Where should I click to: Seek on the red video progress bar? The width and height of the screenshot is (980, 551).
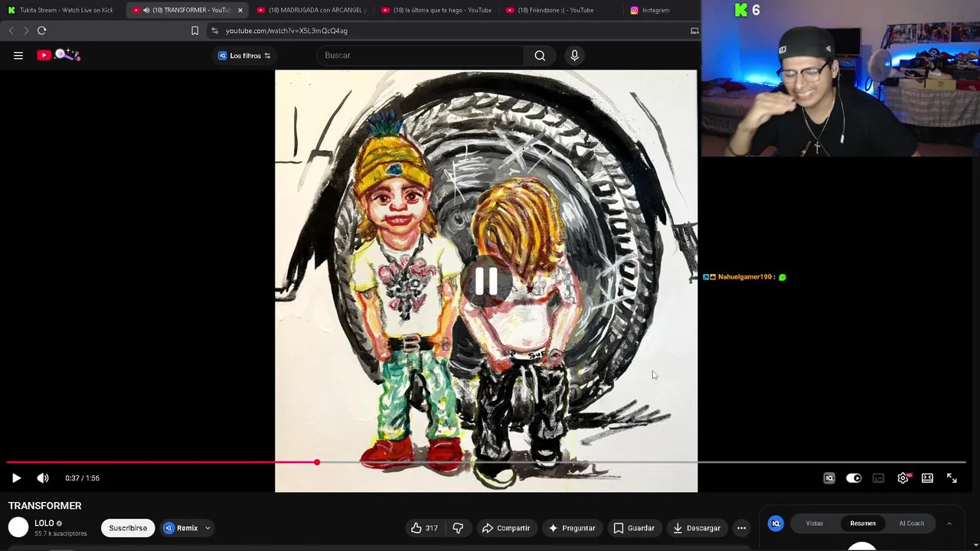click(162, 462)
